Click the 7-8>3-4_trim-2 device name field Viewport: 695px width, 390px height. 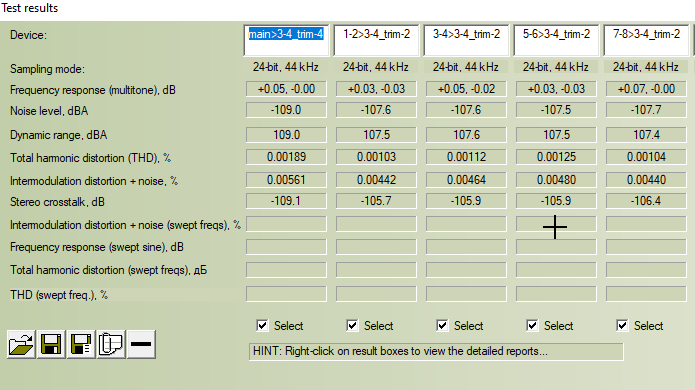point(646,40)
